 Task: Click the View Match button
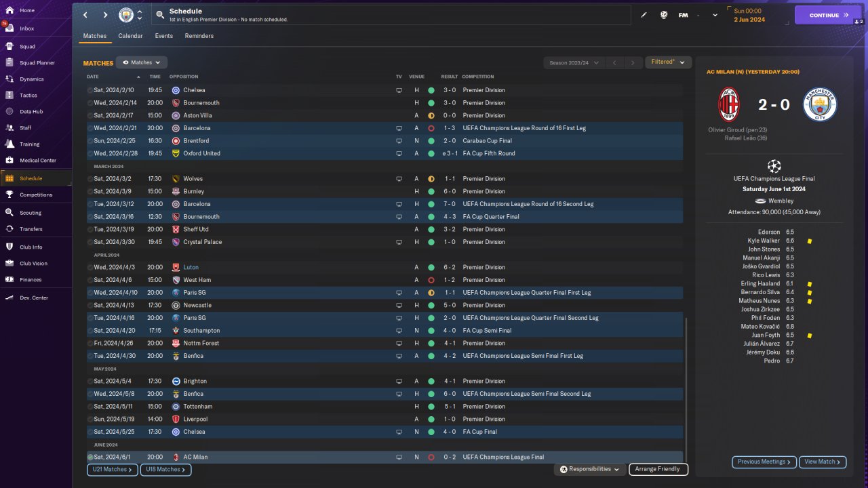pyautogui.click(x=823, y=462)
